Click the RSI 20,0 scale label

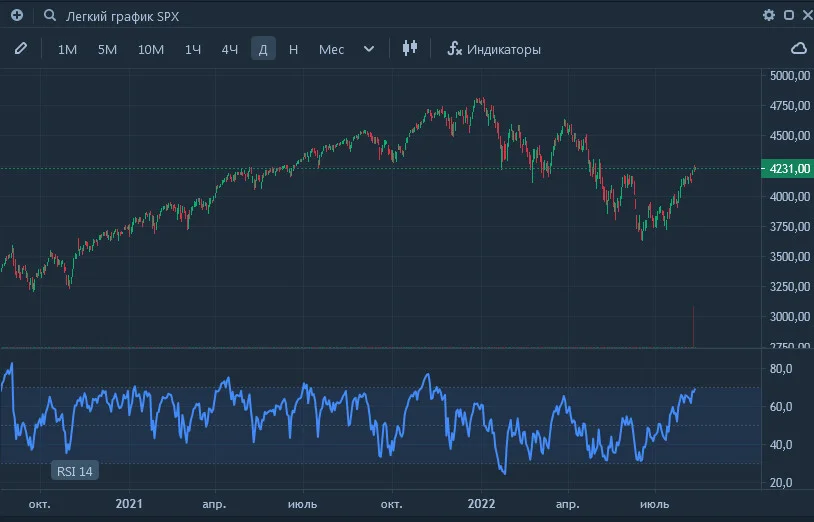[x=781, y=483]
